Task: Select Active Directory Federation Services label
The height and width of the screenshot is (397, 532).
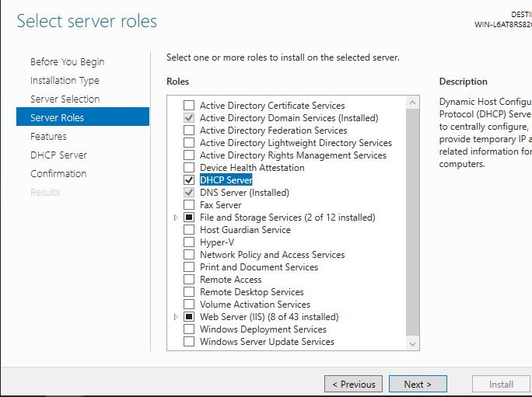Action: pos(274,131)
